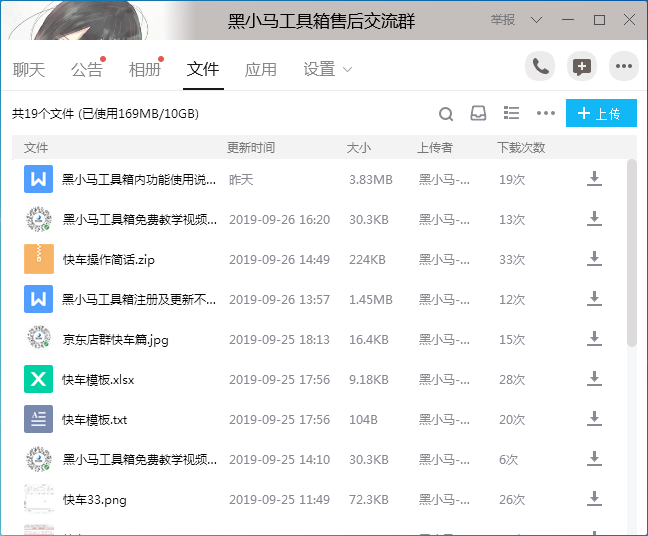Open the file inbox tray icon
Image resolution: width=648 pixels, height=536 pixels.
(x=478, y=113)
